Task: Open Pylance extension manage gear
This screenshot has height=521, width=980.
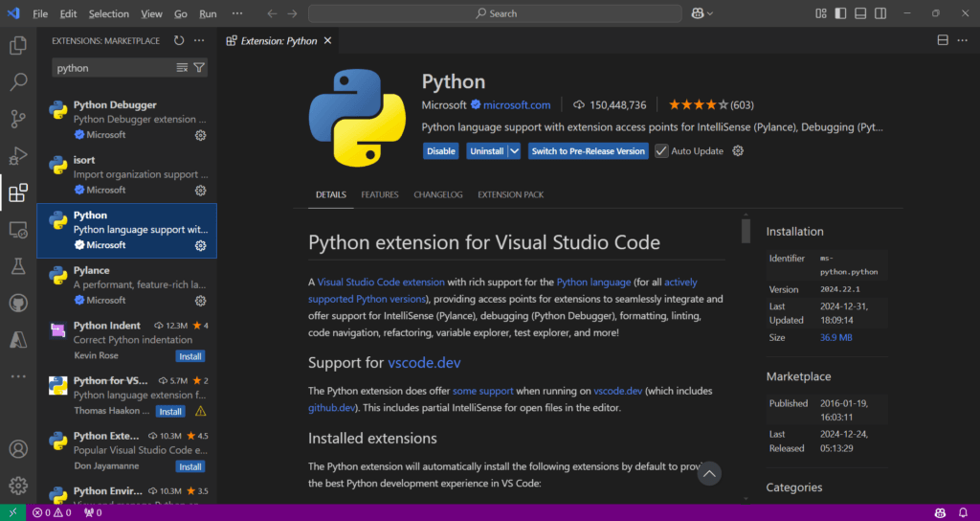Action: pos(201,301)
